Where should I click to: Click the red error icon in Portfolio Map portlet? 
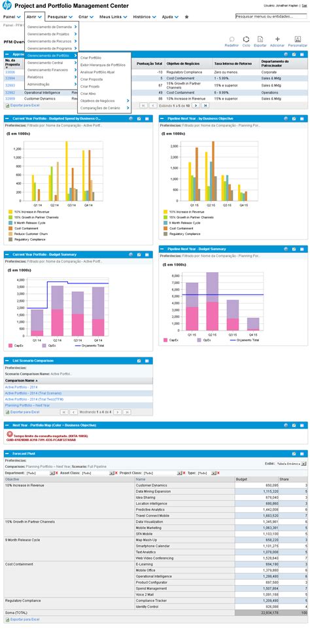coord(9,434)
